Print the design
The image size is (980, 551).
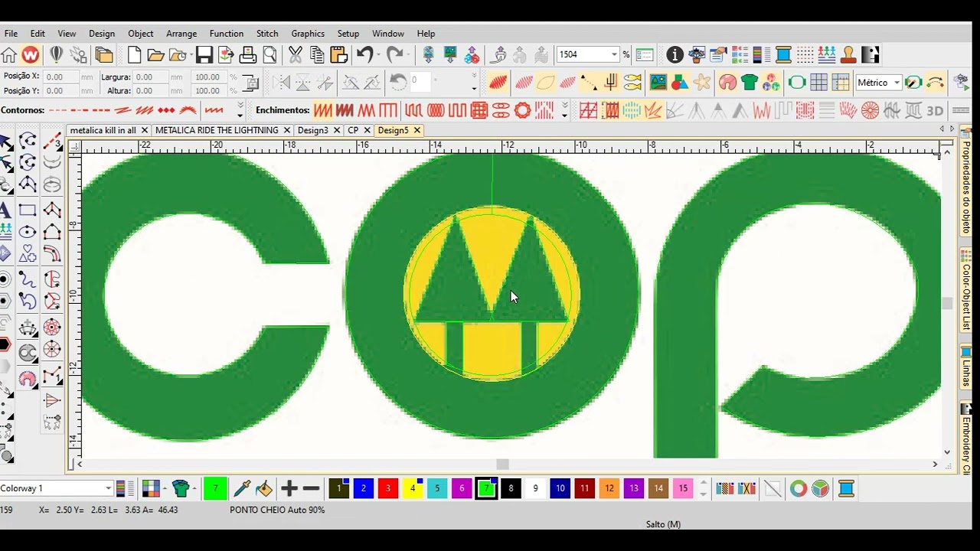tap(248, 54)
